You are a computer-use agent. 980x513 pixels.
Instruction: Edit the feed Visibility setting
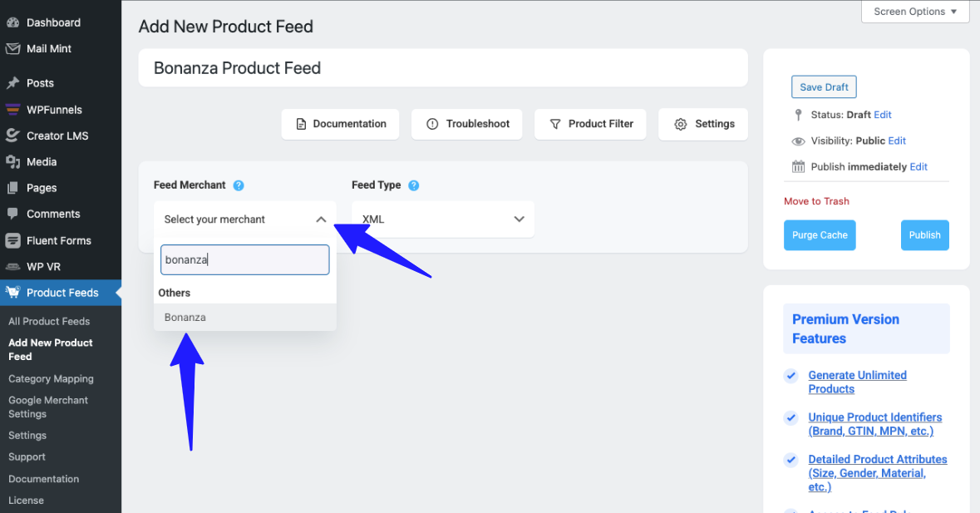(897, 141)
